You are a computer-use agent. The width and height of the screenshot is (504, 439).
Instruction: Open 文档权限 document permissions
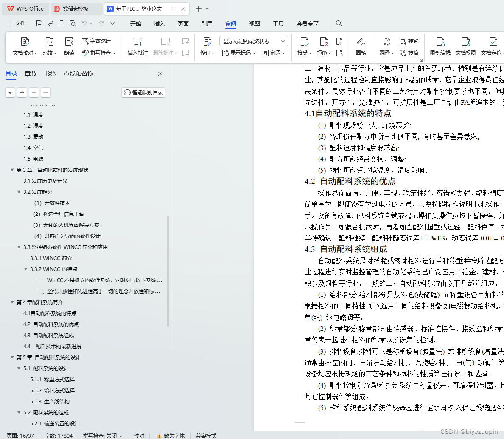click(465, 46)
